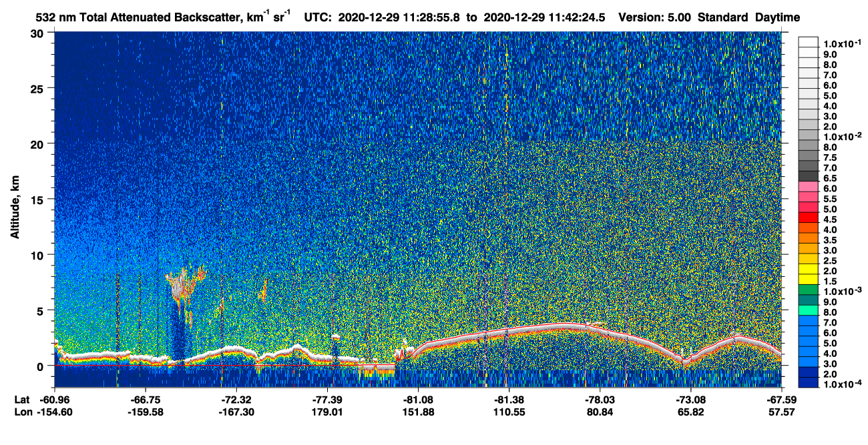Click colorbar label '4.5'
Screen dimensions: 868x445
[829, 219]
